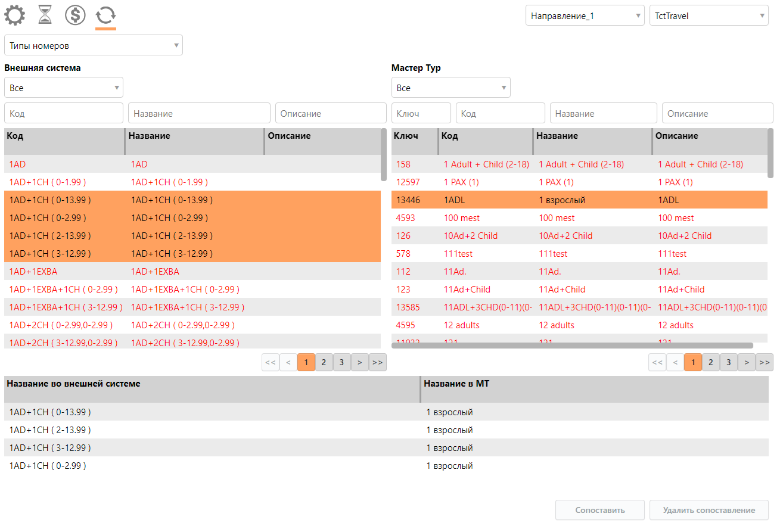Click the hourglass icon in toolbar
Screen dimensions: 780x532
[x=45, y=15]
